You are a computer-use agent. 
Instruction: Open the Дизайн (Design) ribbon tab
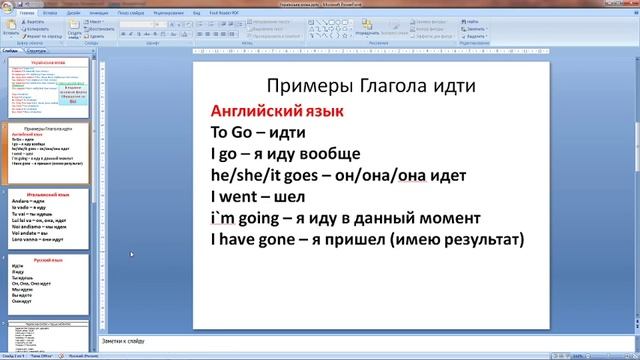pyautogui.click(x=73, y=13)
